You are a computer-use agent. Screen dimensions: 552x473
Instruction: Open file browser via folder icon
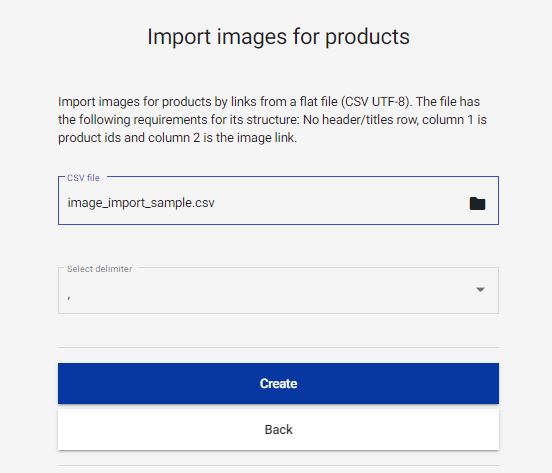(x=477, y=203)
